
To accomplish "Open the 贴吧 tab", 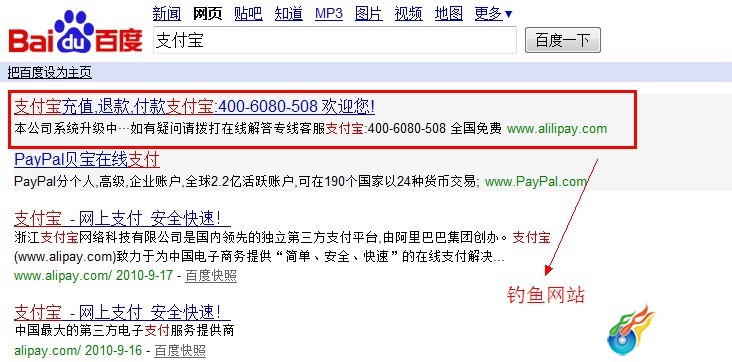I will [x=248, y=14].
